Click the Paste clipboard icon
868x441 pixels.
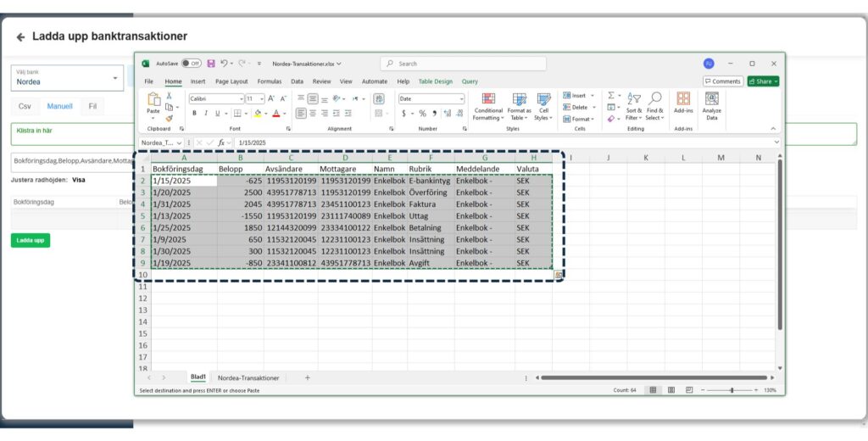153,100
